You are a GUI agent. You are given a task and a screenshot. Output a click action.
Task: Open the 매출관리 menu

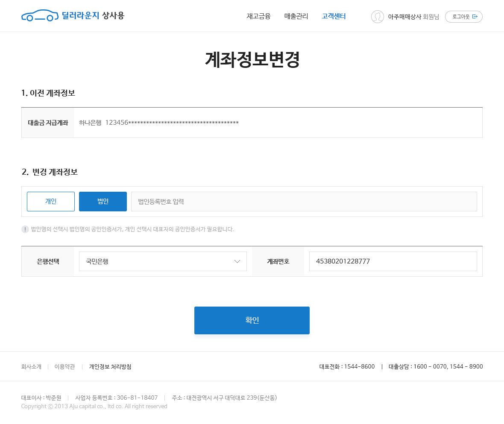pos(296,16)
